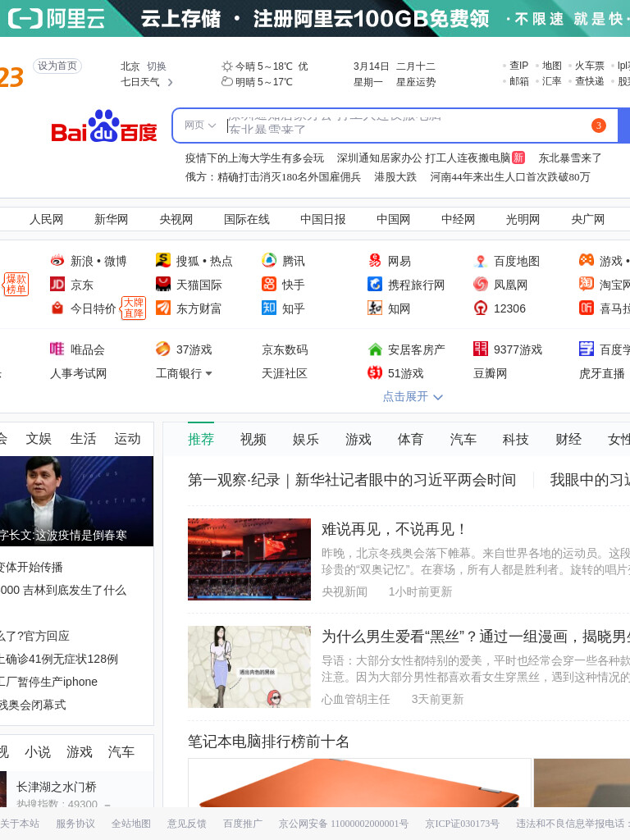Switch to the 科技 tab
630x840 pixels.
coord(515,440)
